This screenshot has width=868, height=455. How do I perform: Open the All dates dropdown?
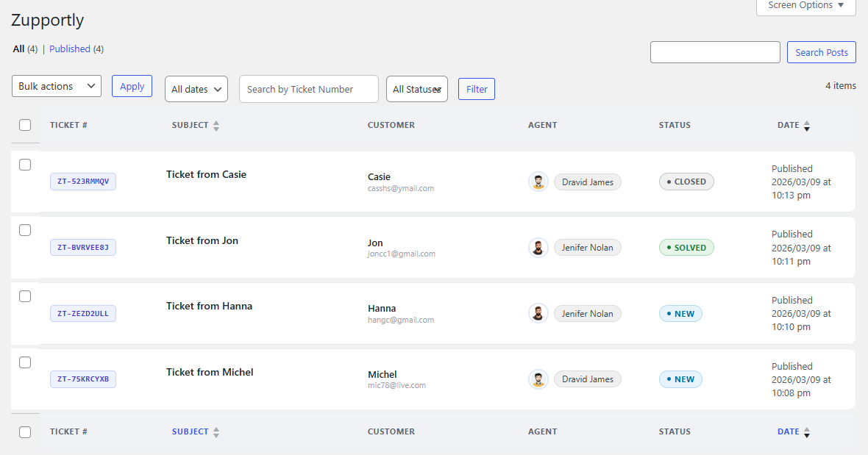tap(196, 88)
